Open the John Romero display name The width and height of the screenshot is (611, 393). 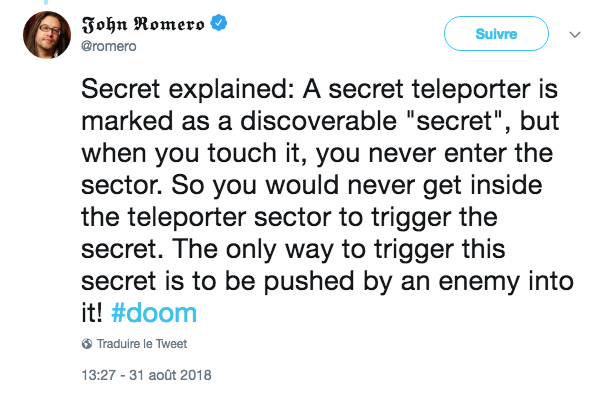tap(143, 24)
